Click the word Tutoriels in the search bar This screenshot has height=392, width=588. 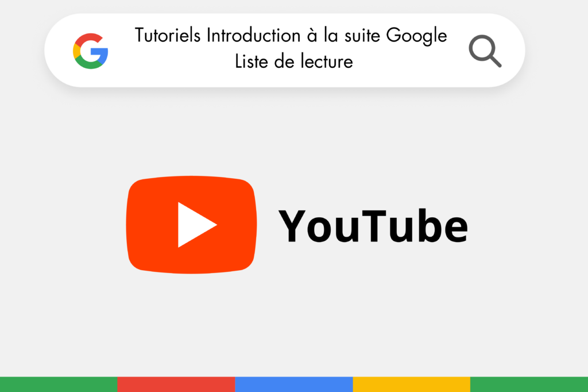[168, 36]
